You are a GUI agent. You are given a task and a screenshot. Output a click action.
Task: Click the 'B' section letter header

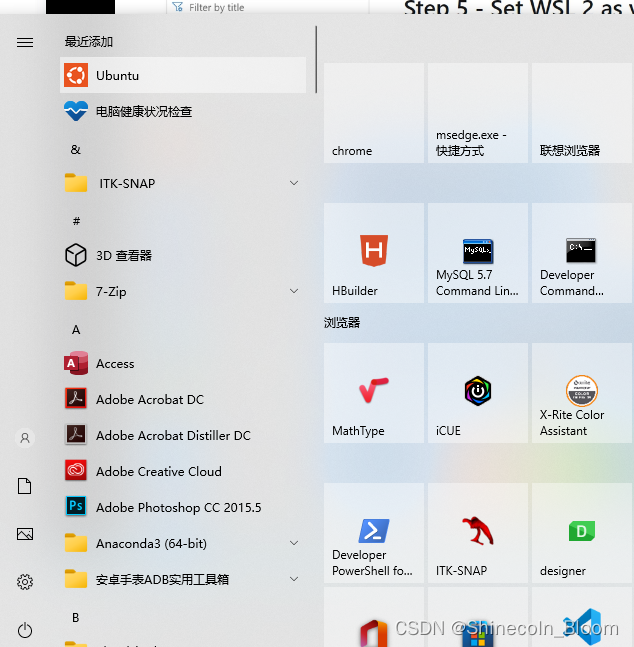(76, 617)
